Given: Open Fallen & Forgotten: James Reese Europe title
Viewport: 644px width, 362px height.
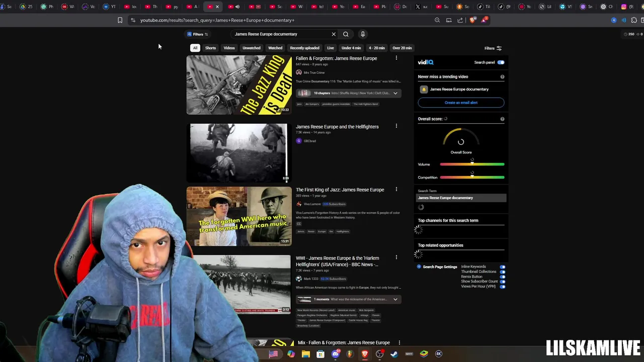Looking at the screenshot, I should 336,58.
